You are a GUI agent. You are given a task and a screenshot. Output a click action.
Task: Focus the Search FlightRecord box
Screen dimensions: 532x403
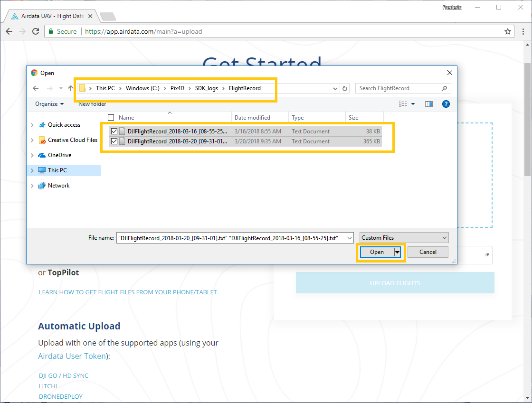[x=403, y=88]
